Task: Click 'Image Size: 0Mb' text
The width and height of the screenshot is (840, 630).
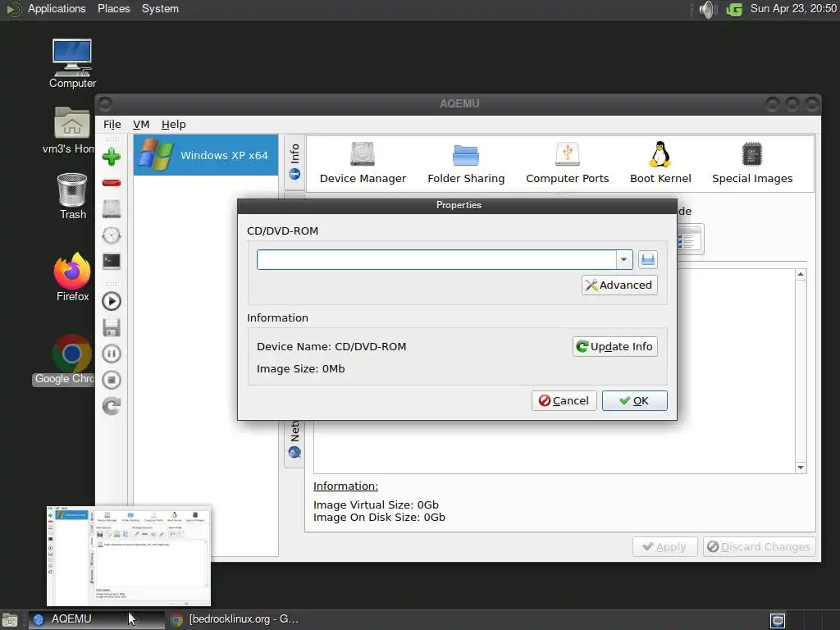Action: pos(300,368)
